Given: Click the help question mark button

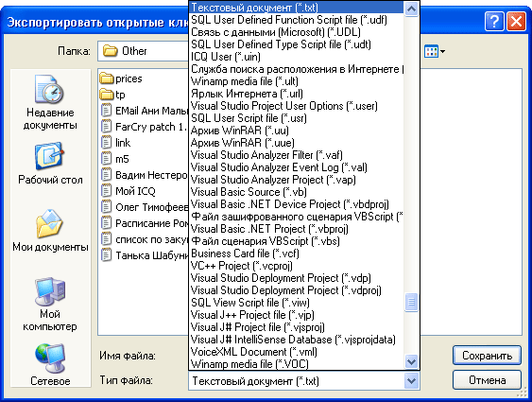Looking at the screenshot, I should [x=494, y=22].
